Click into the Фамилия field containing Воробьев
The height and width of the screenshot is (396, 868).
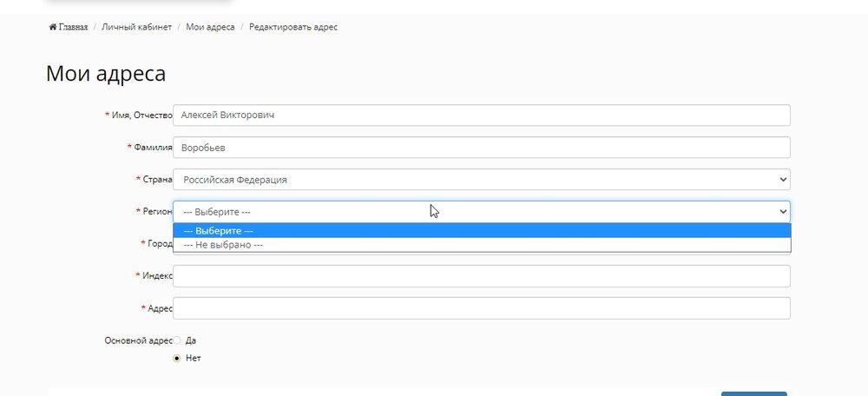point(481,148)
